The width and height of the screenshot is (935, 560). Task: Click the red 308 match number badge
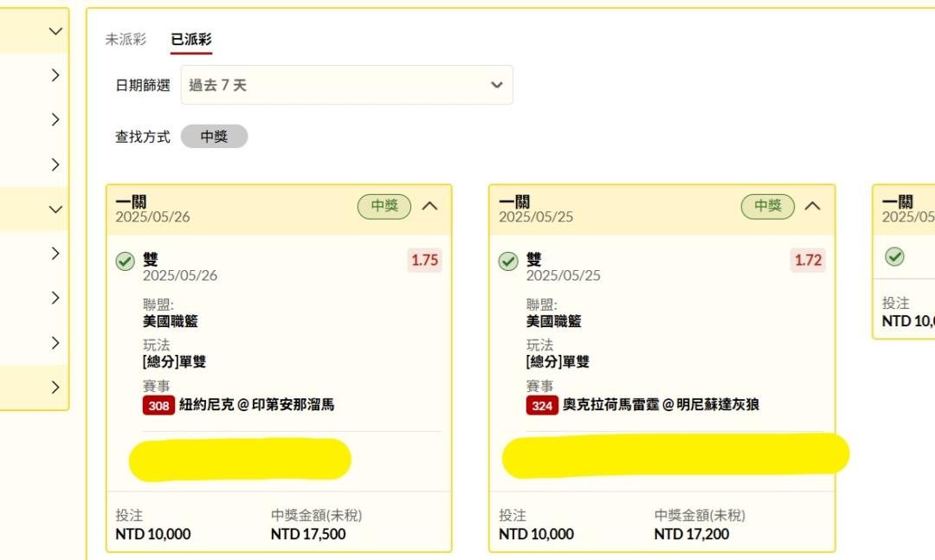158,406
